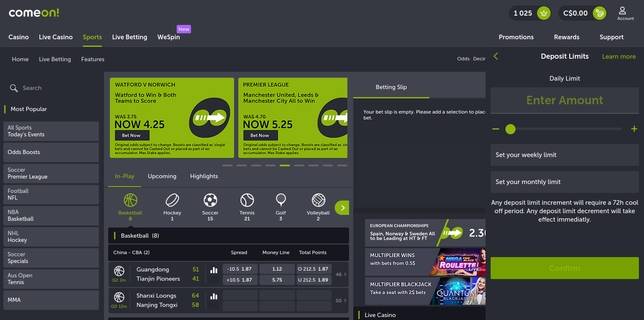
Task: Expand Set your monthly limit
Action: pos(565,182)
